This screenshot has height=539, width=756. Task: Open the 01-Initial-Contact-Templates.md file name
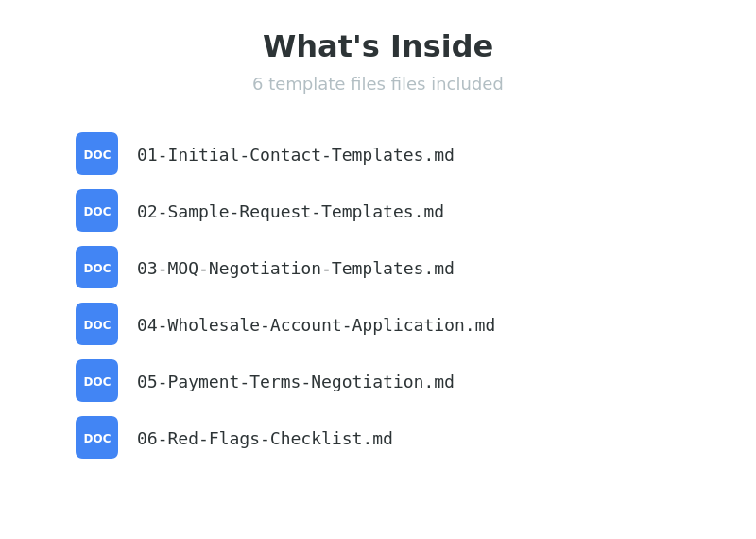click(x=295, y=155)
